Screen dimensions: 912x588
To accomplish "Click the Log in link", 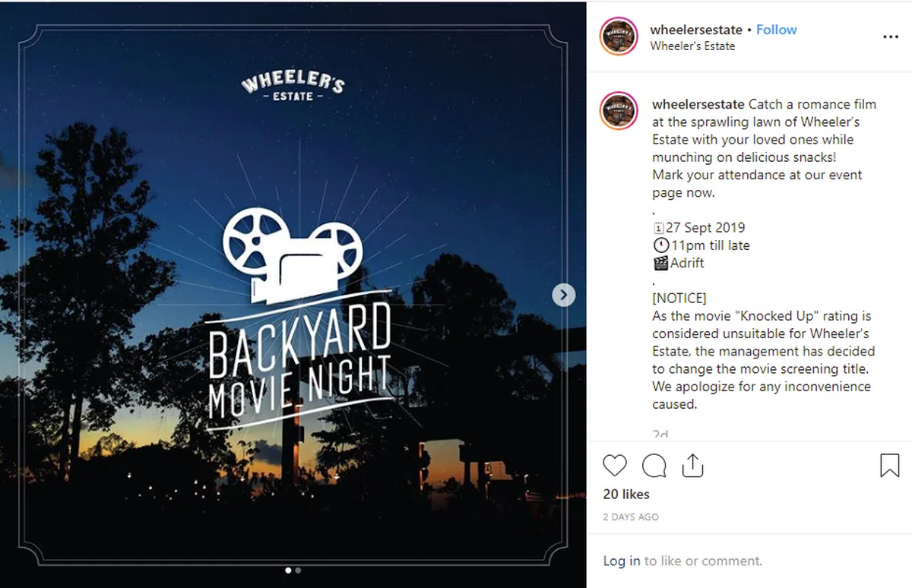I will point(622,561).
